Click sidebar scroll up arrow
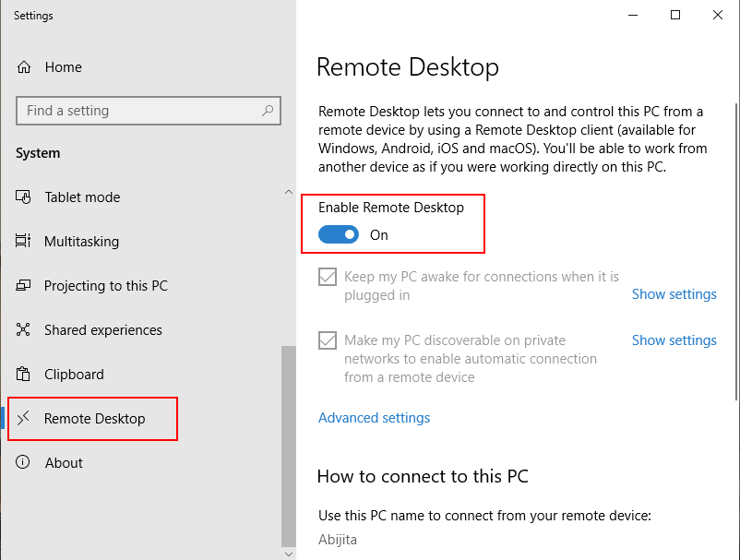740x560 pixels. [x=289, y=192]
